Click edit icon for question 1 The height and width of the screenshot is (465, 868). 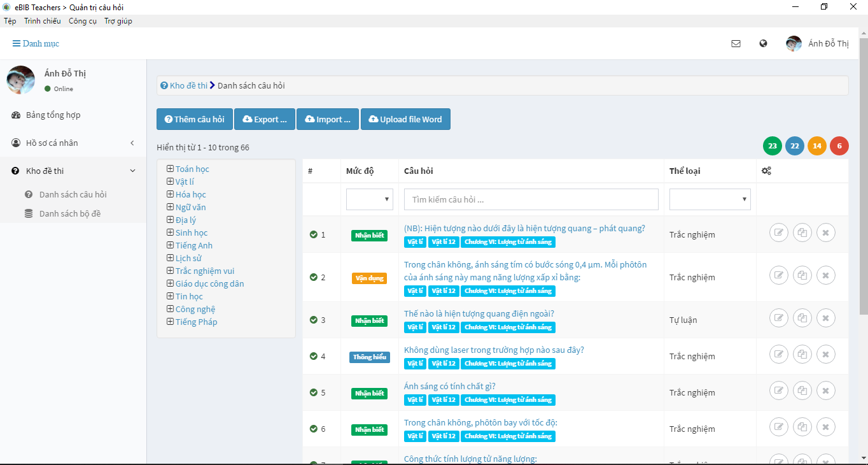pos(778,233)
